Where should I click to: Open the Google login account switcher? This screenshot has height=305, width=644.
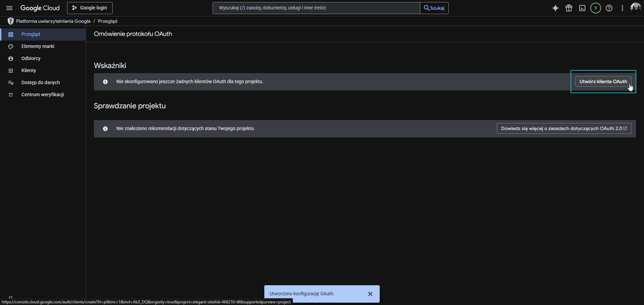90,8
